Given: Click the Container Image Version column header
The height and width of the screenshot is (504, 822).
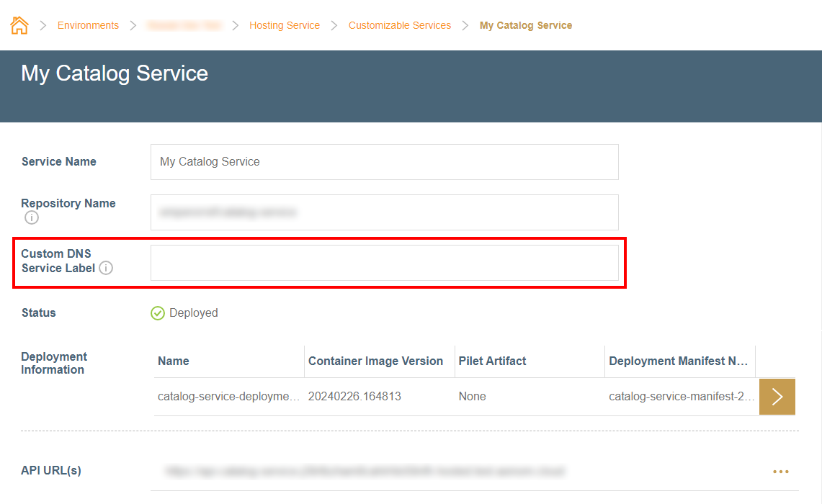Looking at the screenshot, I should click(x=375, y=361).
